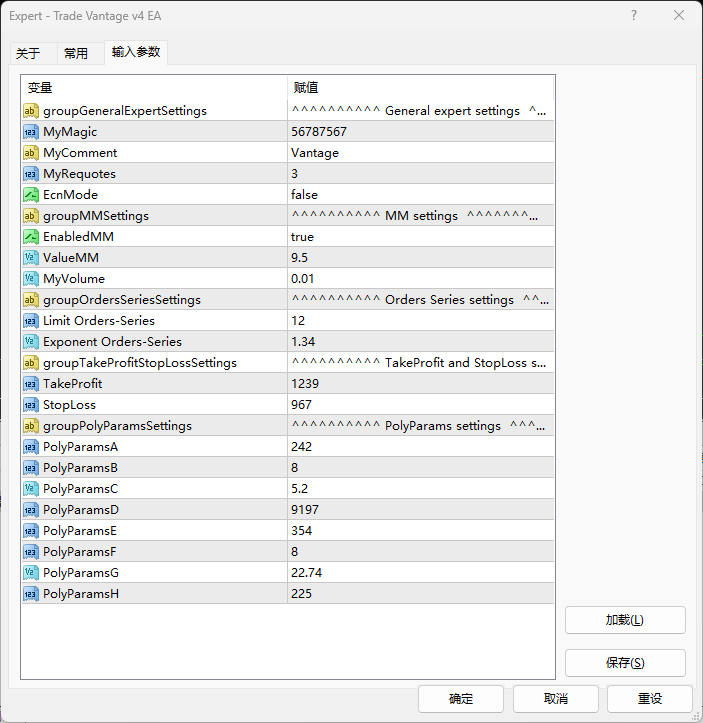
Task: Click the 重设 reset button
Action: pyautogui.click(x=650, y=699)
